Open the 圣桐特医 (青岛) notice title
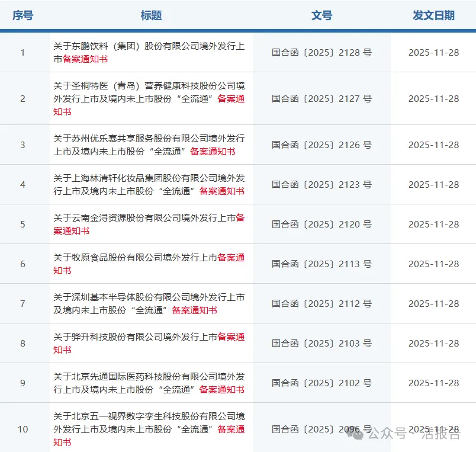Screen dimensions: 476x452 pyautogui.click(x=148, y=99)
